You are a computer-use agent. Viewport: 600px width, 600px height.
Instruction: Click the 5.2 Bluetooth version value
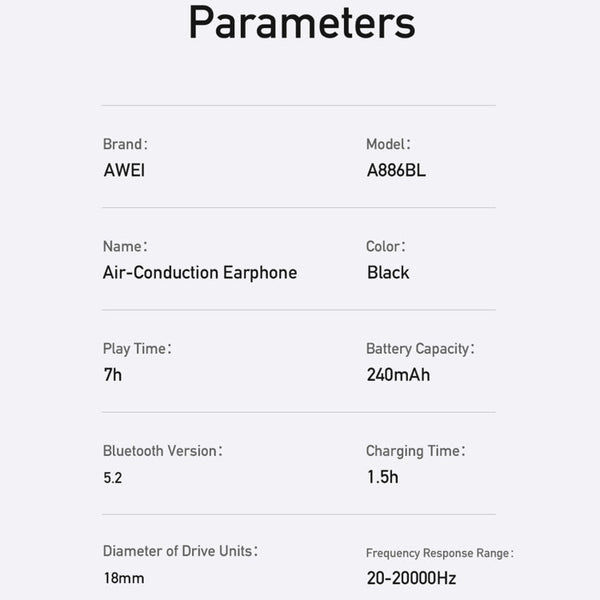pos(112,478)
